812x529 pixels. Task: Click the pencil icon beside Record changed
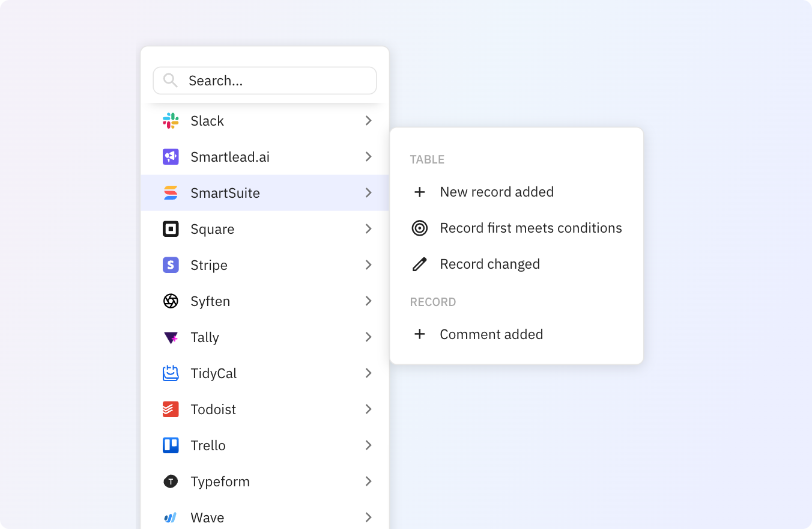(420, 264)
